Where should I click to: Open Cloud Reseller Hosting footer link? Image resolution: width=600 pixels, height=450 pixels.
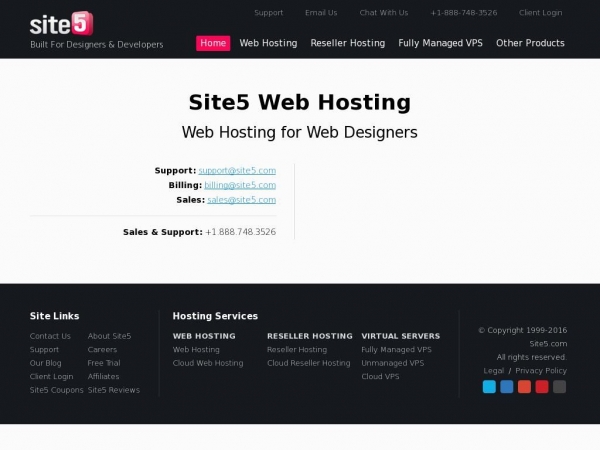[x=309, y=363]
